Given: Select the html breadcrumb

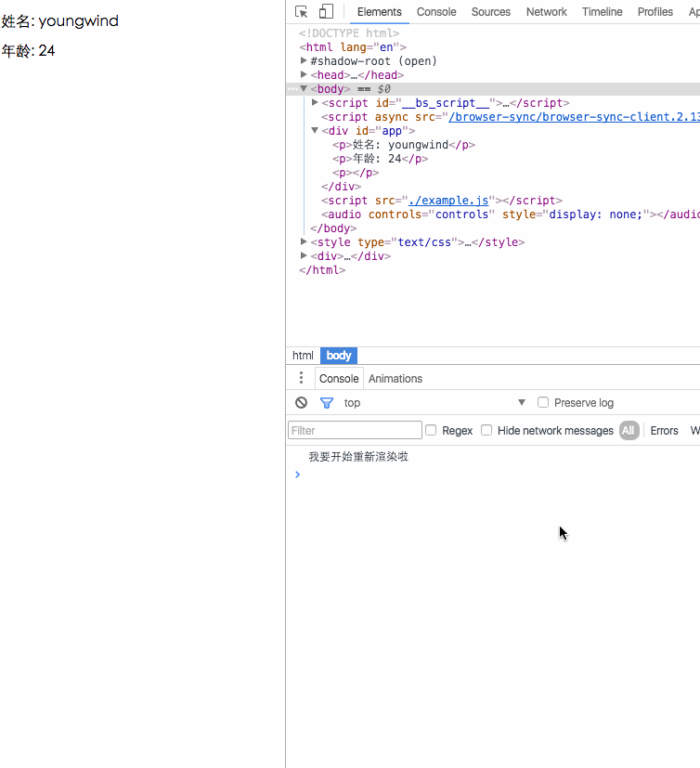Looking at the screenshot, I should tap(303, 356).
